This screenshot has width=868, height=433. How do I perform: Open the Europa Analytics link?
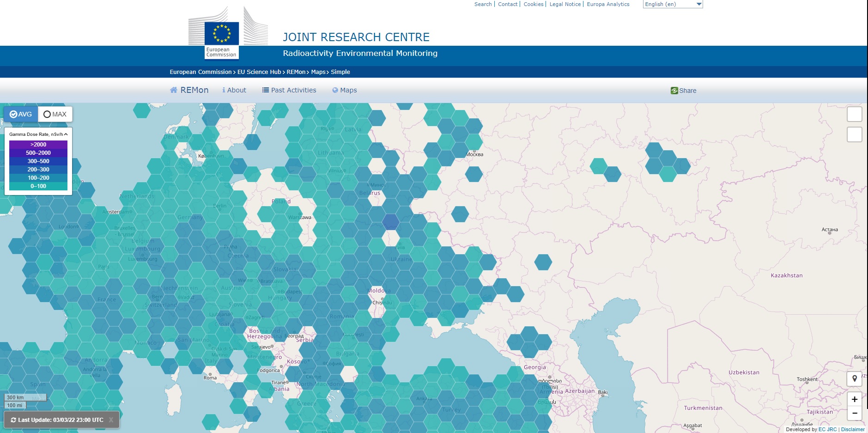click(608, 4)
